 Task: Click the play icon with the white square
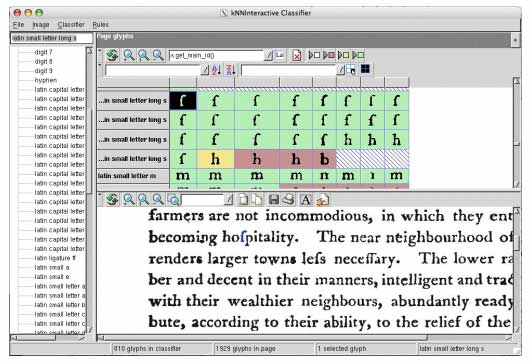click(x=314, y=55)
